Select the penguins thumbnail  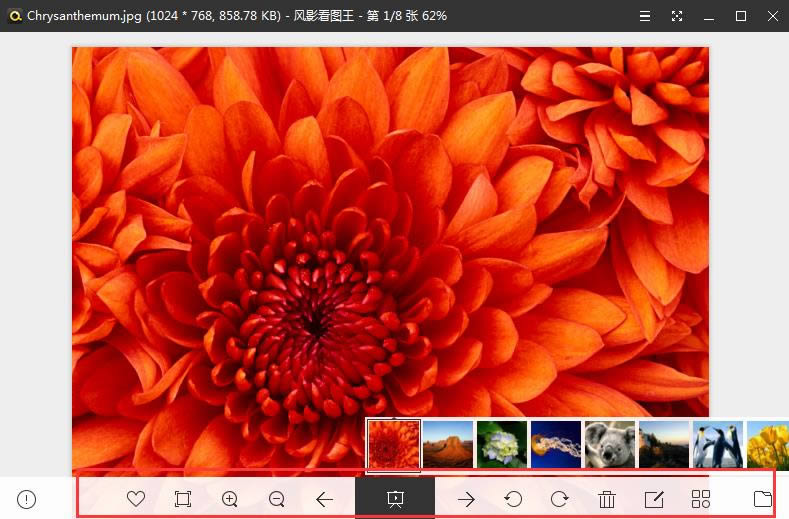point(718,445)
